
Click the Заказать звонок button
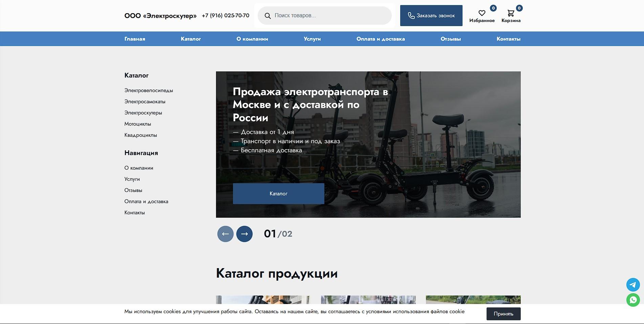coord(431,15)
